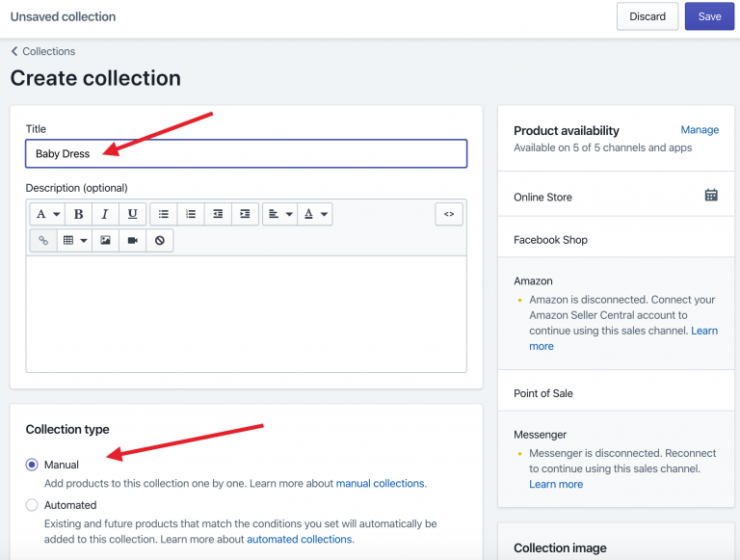This screenshot has height=560, width=740.
Task: Select the Automated collection type
Action: 32,505
